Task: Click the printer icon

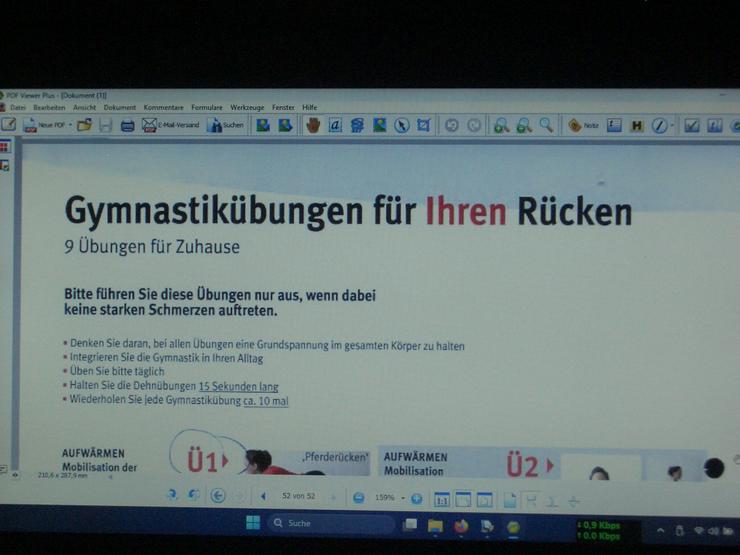Action: pyautogui.click(x=127, y=125)
